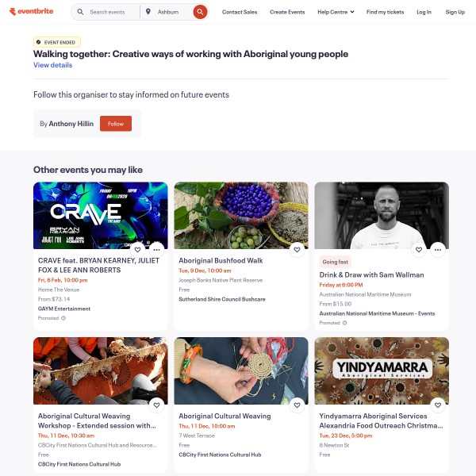Like the Yindyamarra Aboriginal Services event
This screenshot has width=476, height=476.
pos(438,405)
